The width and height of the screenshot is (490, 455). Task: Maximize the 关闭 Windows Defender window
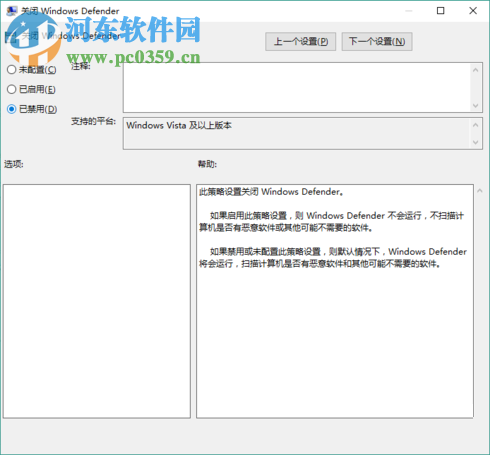pyautogui.click(x=441, y=11)
